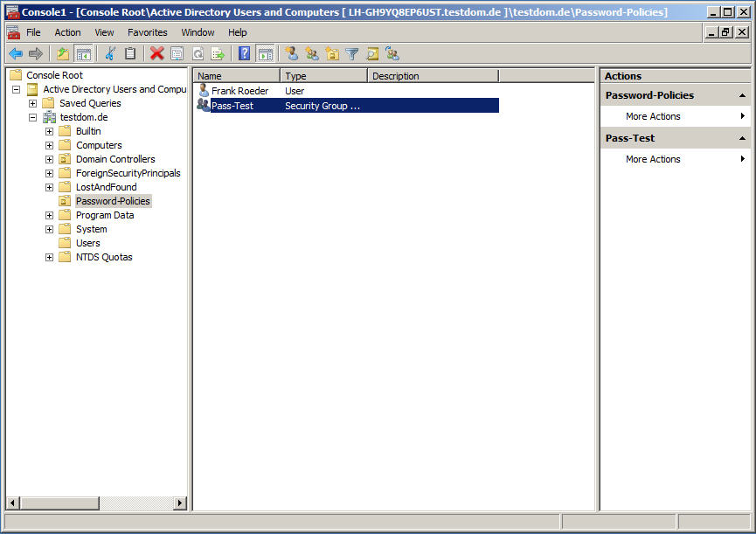Sort by the Name column header
Image resolution: width=756 pixels, height=534 pixels.
(x=237, y=76)
